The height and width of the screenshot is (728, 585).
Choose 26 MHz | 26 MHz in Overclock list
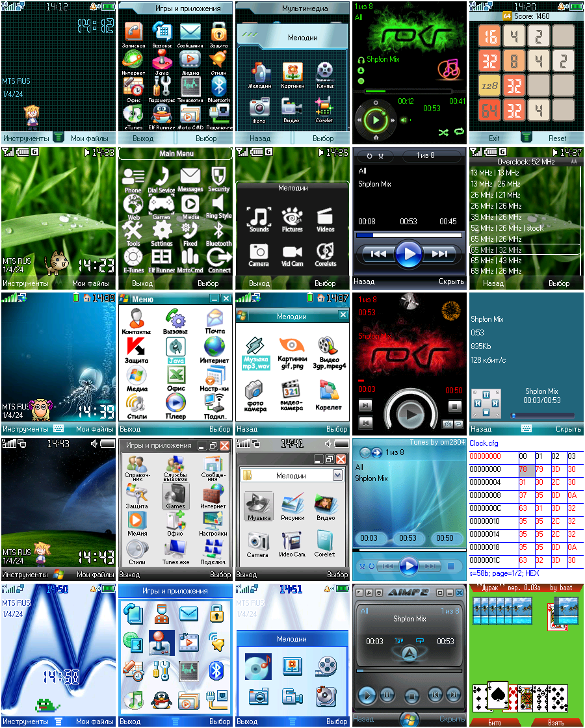pyautogui.click(x=525, y=205)
